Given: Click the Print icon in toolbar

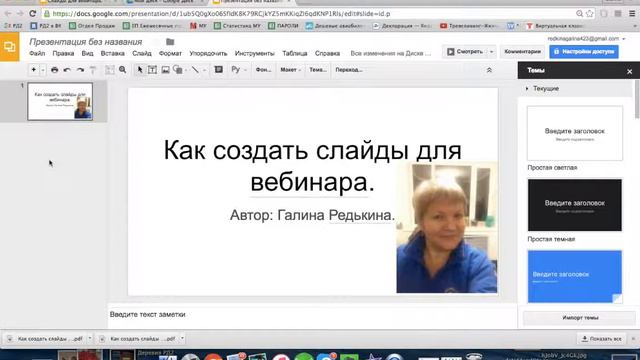Looking at the screenshot, I should (54, 70).
